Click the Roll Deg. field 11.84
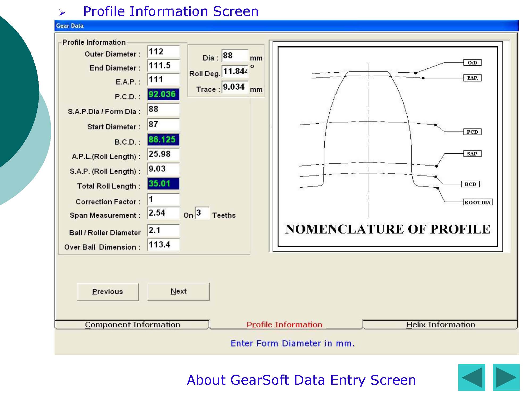 tap(235, 71)
